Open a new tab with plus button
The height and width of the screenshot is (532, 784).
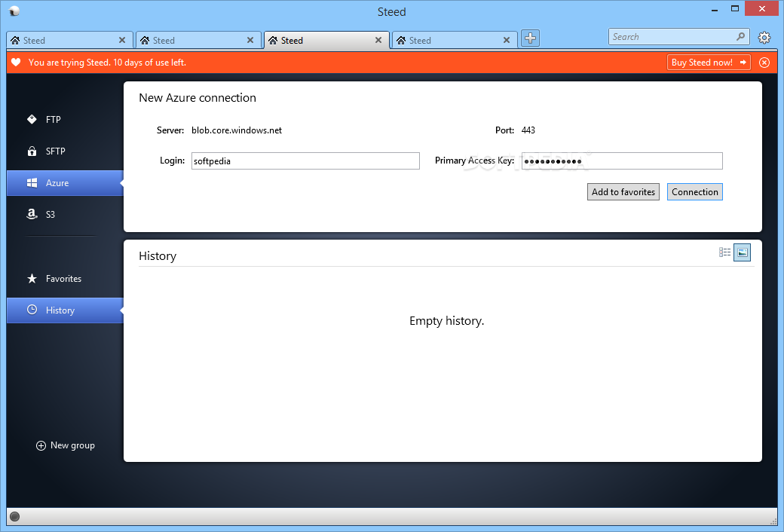(531, 38)
